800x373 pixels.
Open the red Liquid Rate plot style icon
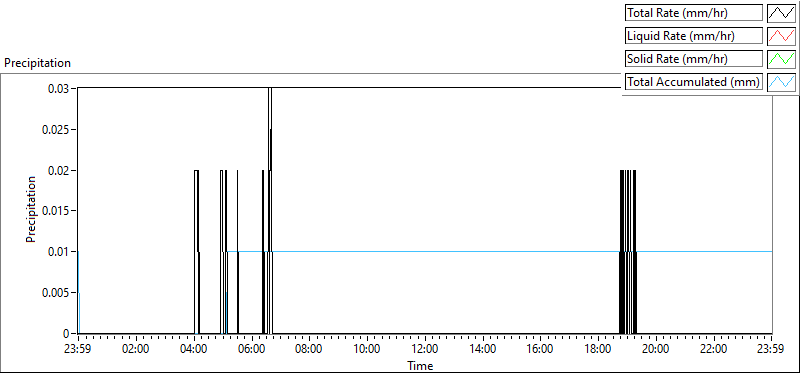pos(782,36)
